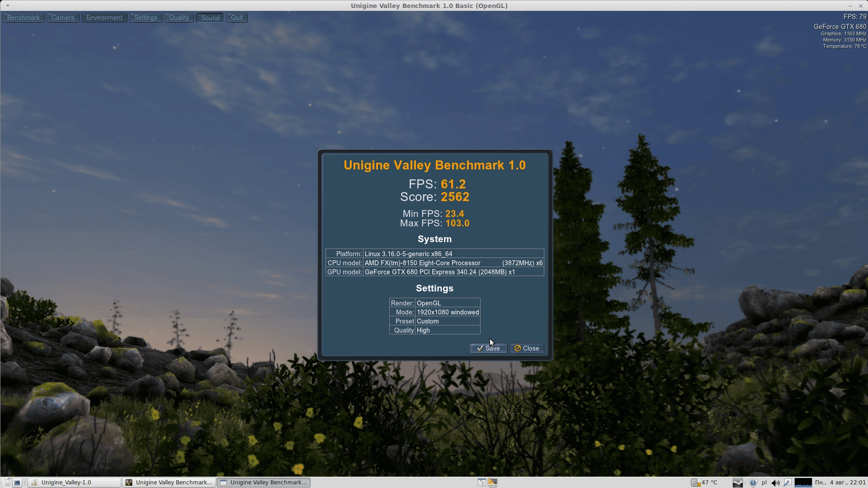Open the Settings menu
868x488 pixels.
coord(146,18)
